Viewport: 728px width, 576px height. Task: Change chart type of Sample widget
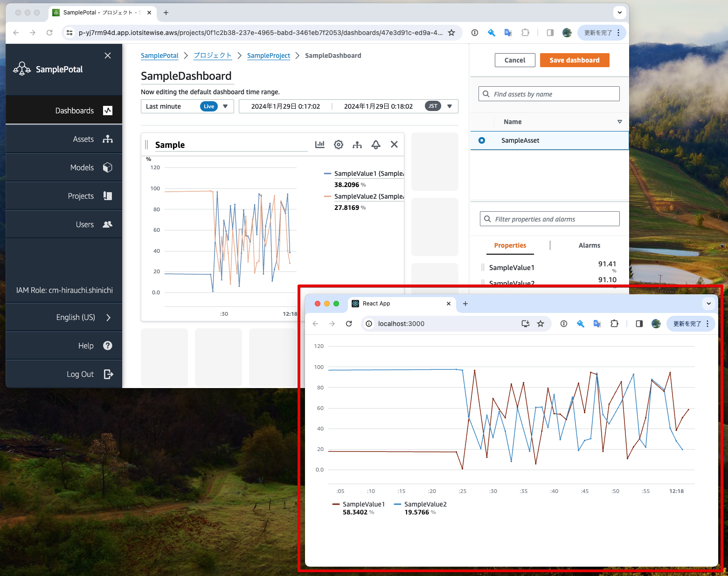(319, 145)
